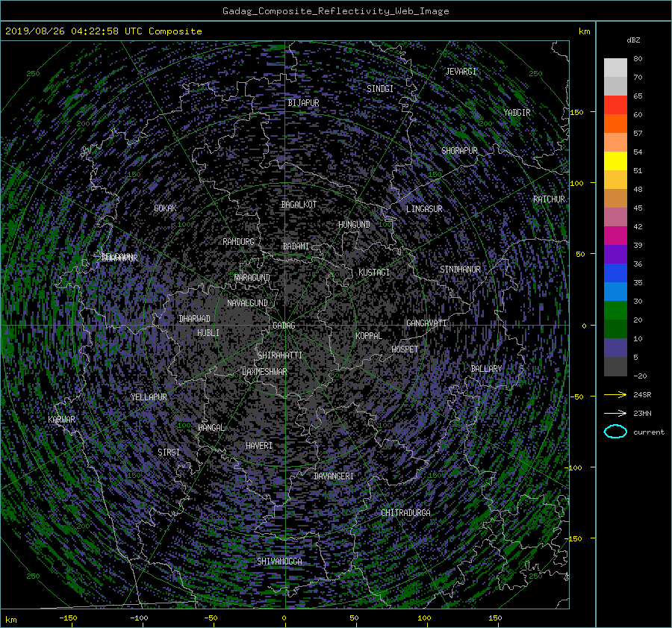Click the timestamp 2019/08/26 04:22:58 UTC Composite
Screen dimensions: 672x628
point(104,31)
